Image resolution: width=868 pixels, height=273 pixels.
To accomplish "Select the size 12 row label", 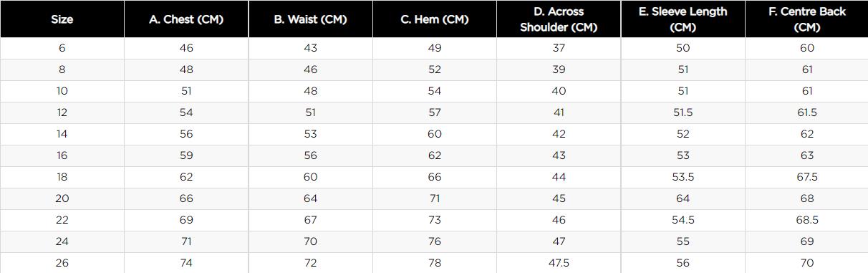I will [x=62, y=112].
